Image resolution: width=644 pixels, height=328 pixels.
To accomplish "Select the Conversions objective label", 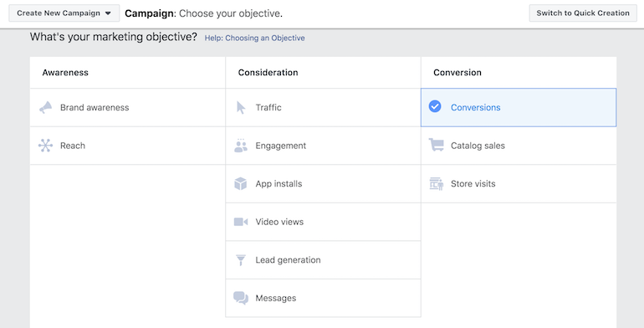I will [476, 108].
